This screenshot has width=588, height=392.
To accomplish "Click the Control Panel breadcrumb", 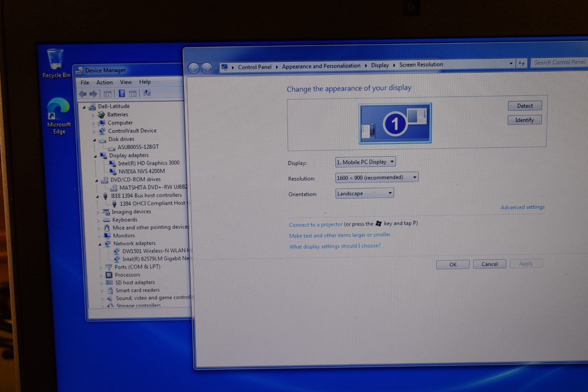I will 255,67.
